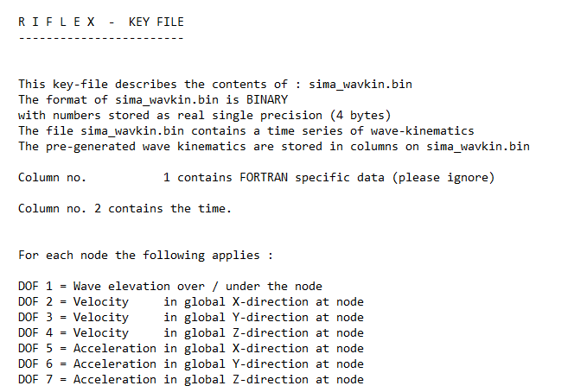This screenshot has height=392, width=574.
Task: Click the 'DOF 5' acceleration X-direction line
Action: [190, 348]
